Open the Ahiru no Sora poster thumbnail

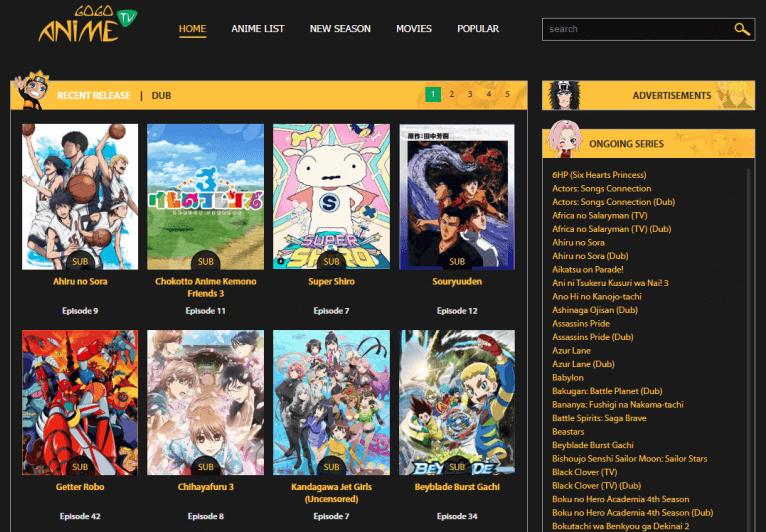pyautogui.click(x=80, y=196)
